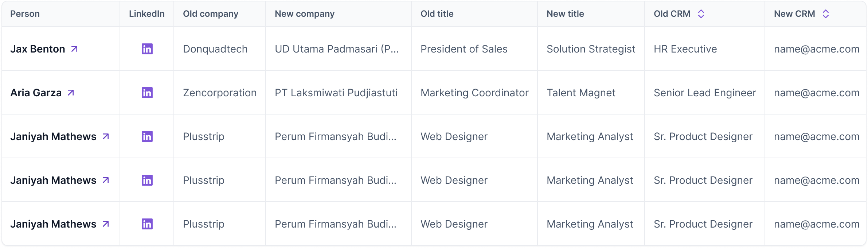Viewport: 868px width, 248px height.
Task: Click the New company column header
Action: 305,14
